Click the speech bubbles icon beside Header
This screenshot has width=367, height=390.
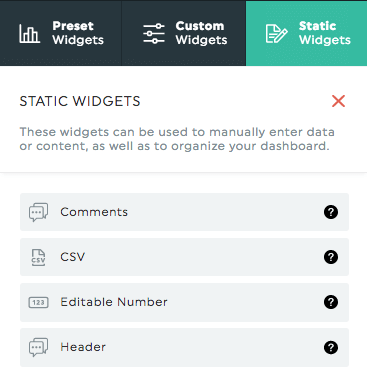click(38, 347)
